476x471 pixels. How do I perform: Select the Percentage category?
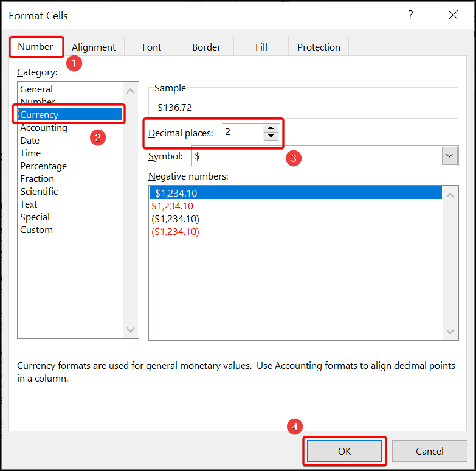(x=44, y=166)
